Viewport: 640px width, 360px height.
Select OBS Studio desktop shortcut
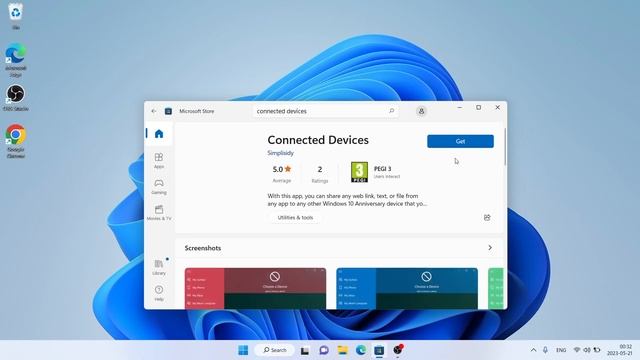(16, 98)
